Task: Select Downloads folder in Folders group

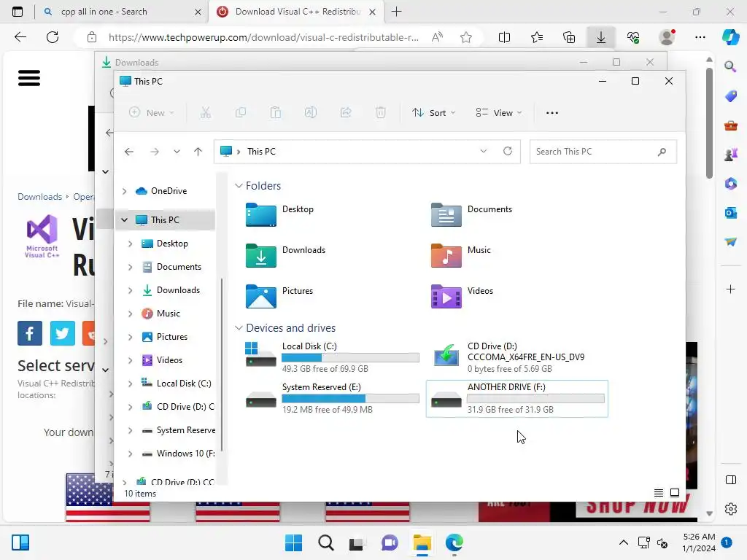Action: point(286,256)
